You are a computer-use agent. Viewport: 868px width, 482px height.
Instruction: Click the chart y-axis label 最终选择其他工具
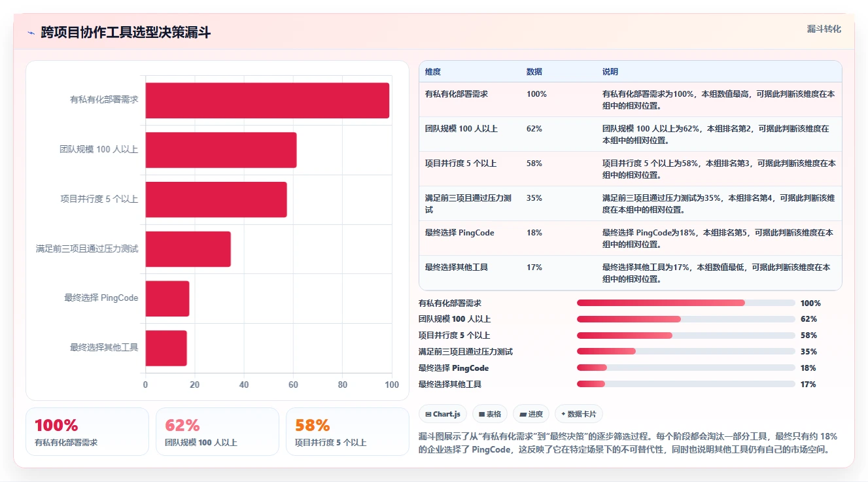pos(104,348)
